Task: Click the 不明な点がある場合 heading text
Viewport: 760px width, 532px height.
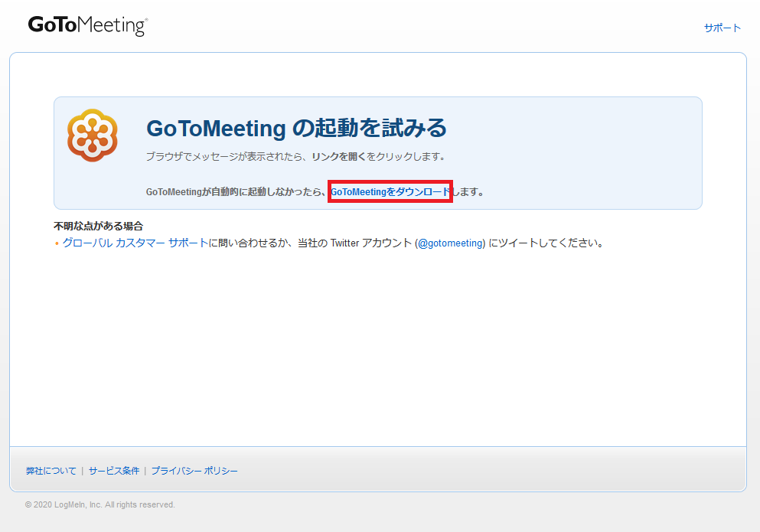Action: click(99, 226)
